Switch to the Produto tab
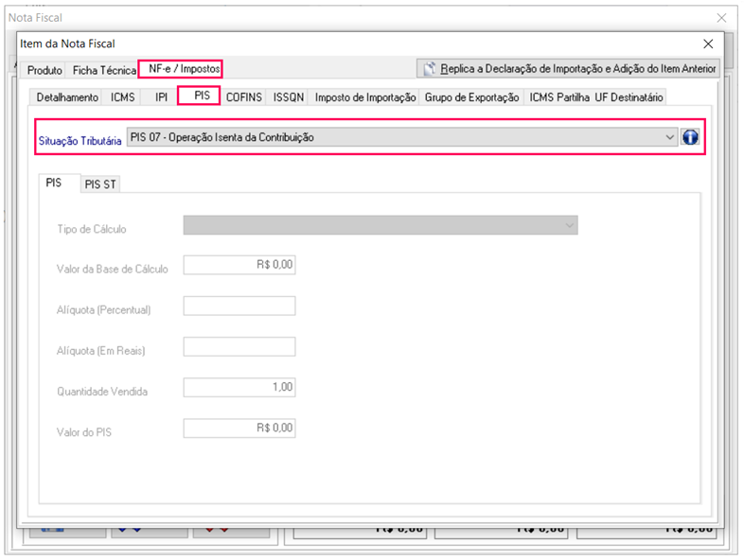 [44, 70]
